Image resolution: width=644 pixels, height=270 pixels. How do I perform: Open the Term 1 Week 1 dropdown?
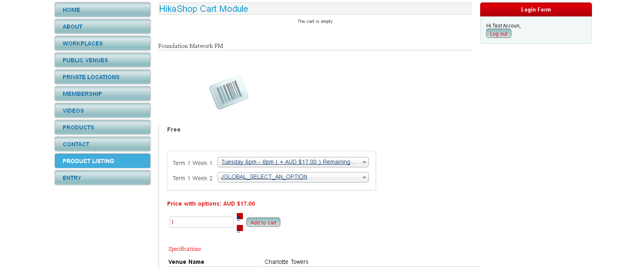pyautogui.click(x=293, y=162)
